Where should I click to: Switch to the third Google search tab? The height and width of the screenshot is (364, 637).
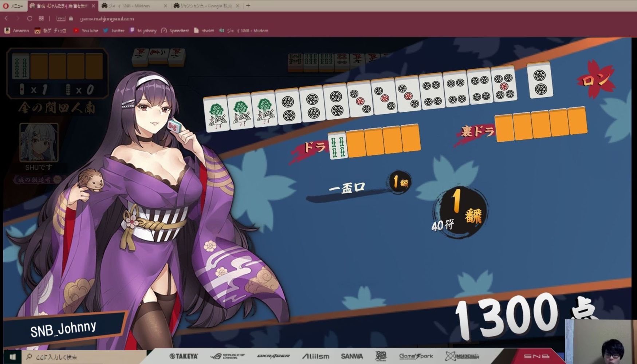[x=203, y=6]
